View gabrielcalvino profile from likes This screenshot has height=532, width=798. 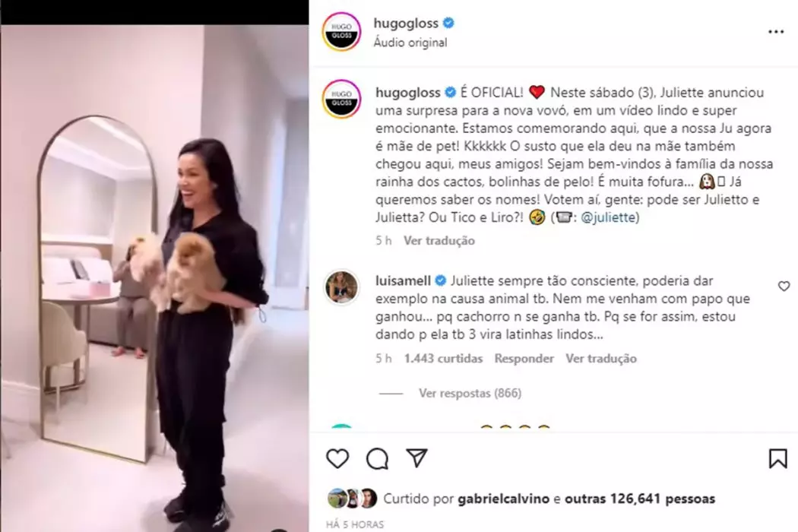503,499
